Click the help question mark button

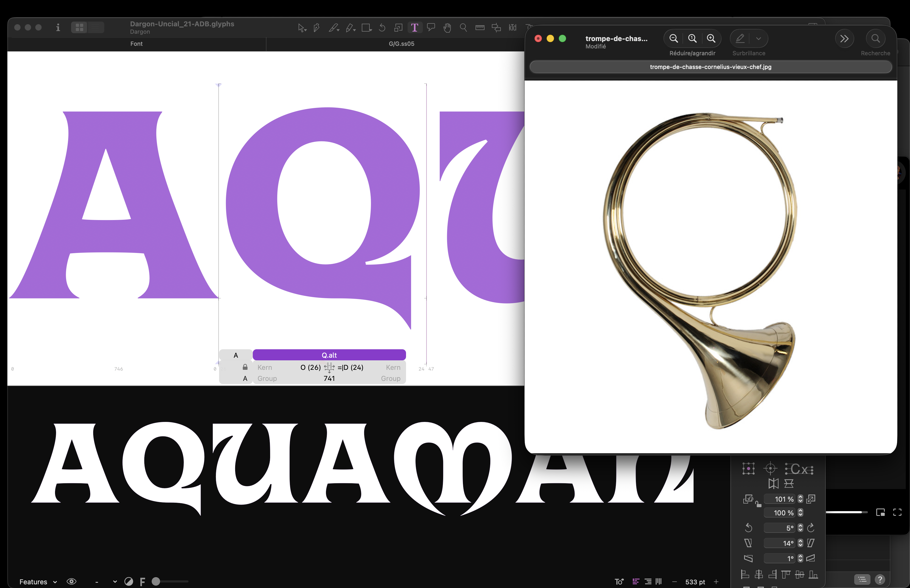(880, 579)
